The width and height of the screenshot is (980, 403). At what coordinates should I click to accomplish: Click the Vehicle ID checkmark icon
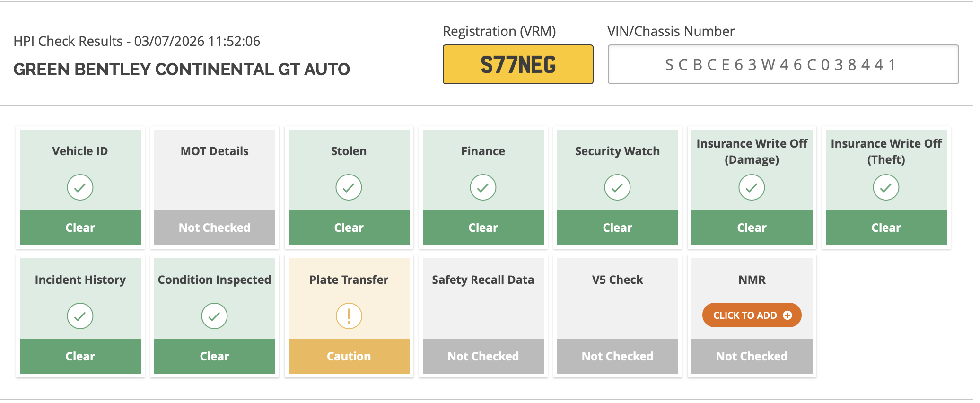(80, 187)
